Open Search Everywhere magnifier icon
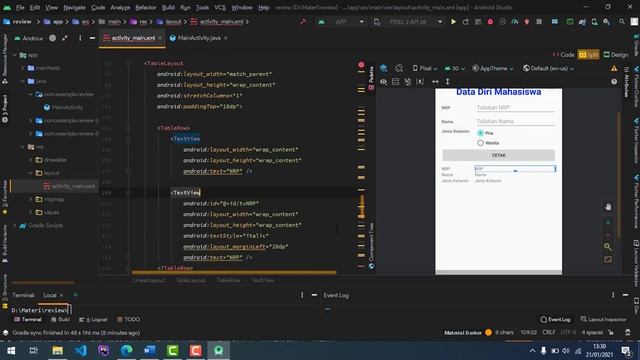This screenshot has width=640, height=360. 622,22
